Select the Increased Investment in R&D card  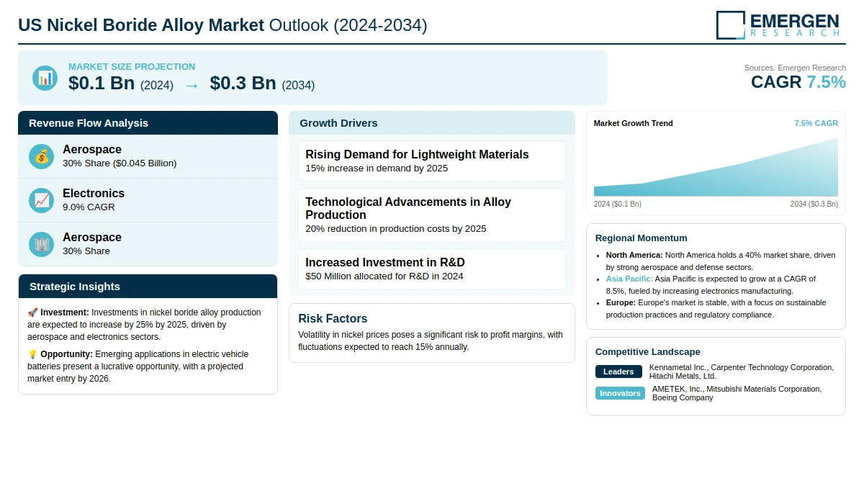(431, 269)
